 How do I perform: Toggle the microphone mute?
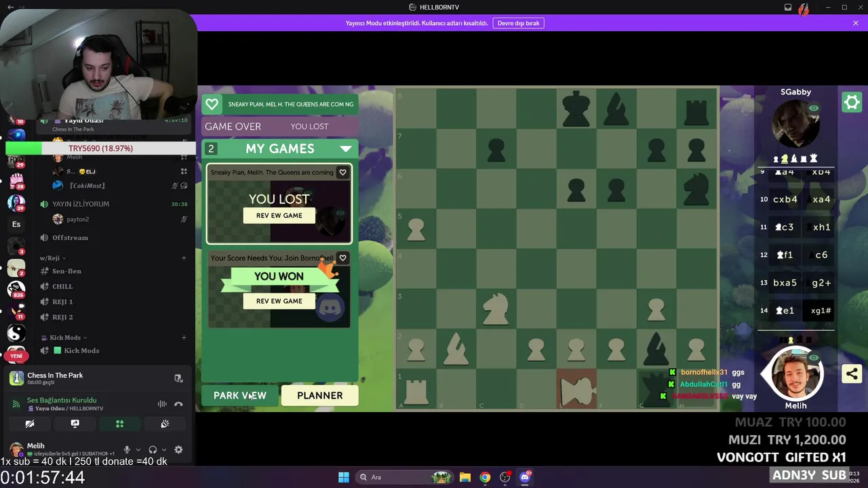[127, 449]
